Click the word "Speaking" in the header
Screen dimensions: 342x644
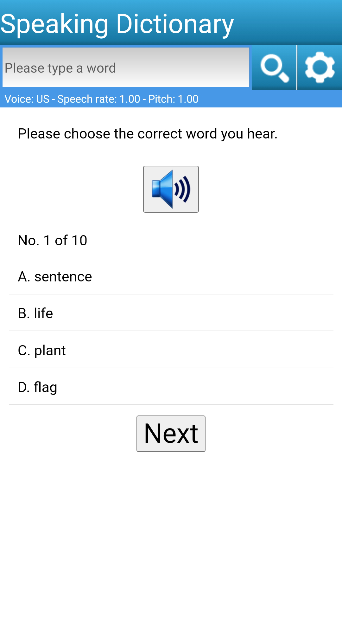click(54, 24)
